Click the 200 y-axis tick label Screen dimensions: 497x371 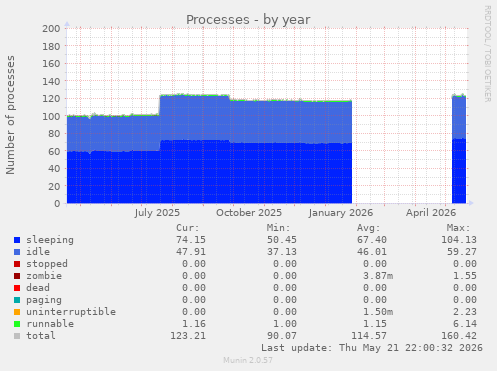tap(51, 29)
